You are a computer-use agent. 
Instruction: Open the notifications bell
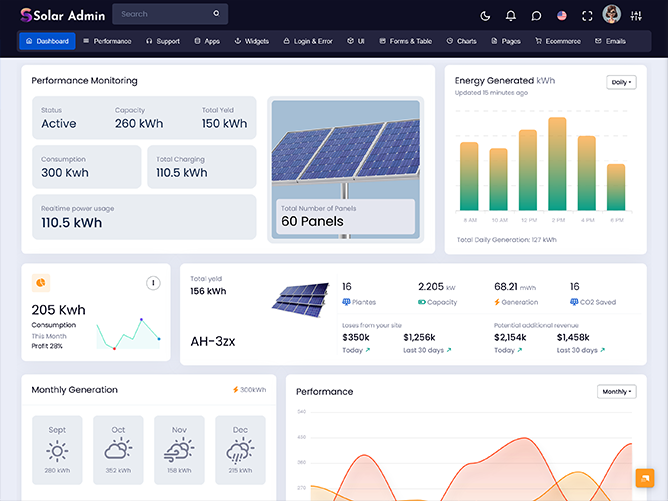click(511, 15)
